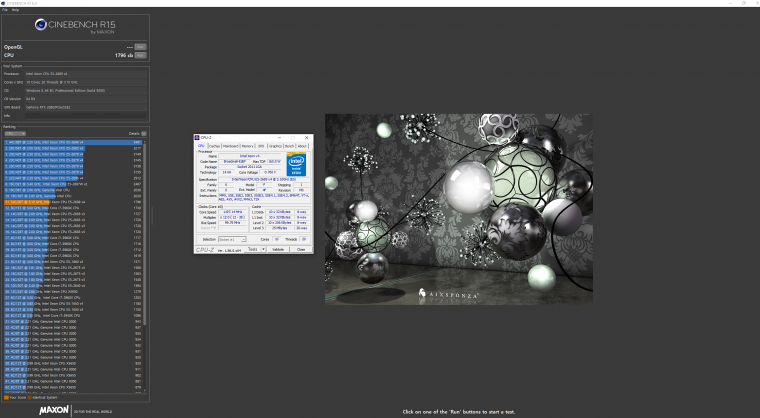Switch to Memory tab in CPU-Z

pos(248,146)
